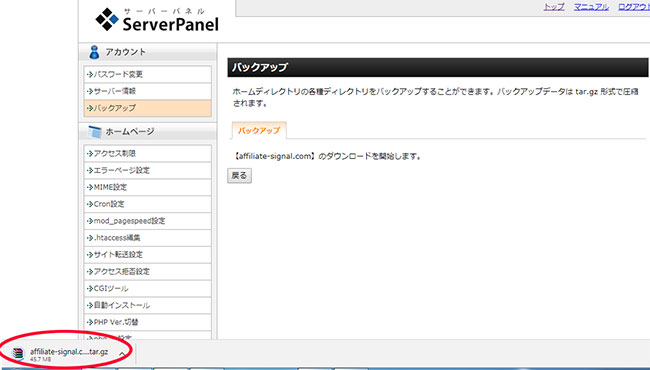
Task: Click the Account section person icon
Action: click(x=95, y=52)
